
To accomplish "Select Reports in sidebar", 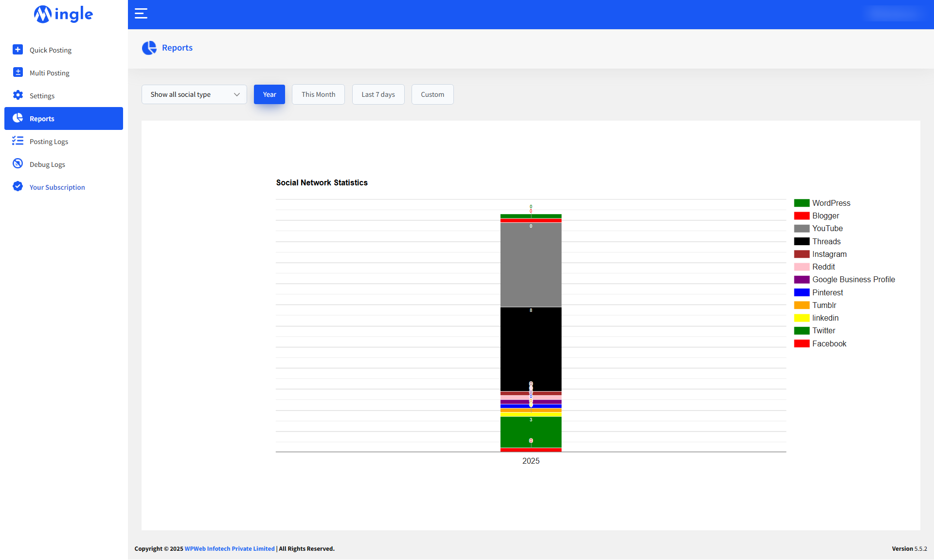I will 64,118.
